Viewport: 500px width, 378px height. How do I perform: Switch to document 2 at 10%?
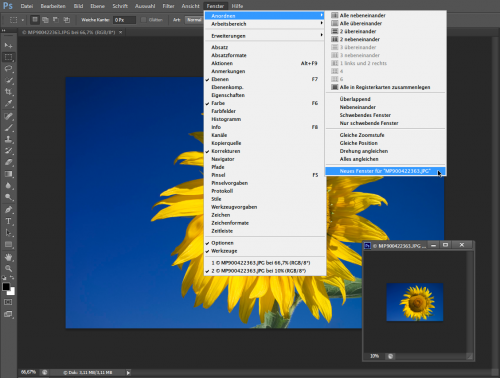[265, 271]
